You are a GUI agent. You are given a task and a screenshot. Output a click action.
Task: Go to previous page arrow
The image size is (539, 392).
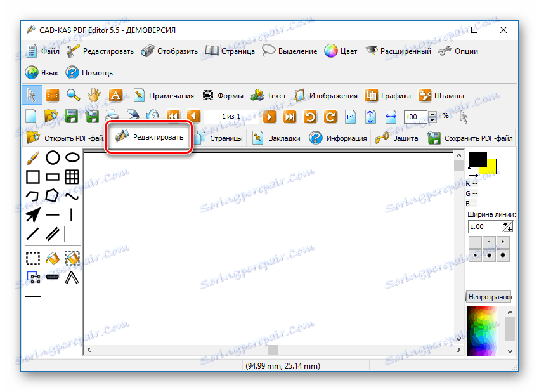tap(193, 117)
